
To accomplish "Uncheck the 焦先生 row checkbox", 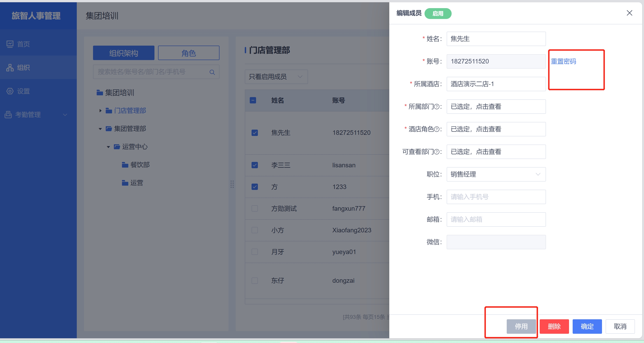I will [254, 133].
